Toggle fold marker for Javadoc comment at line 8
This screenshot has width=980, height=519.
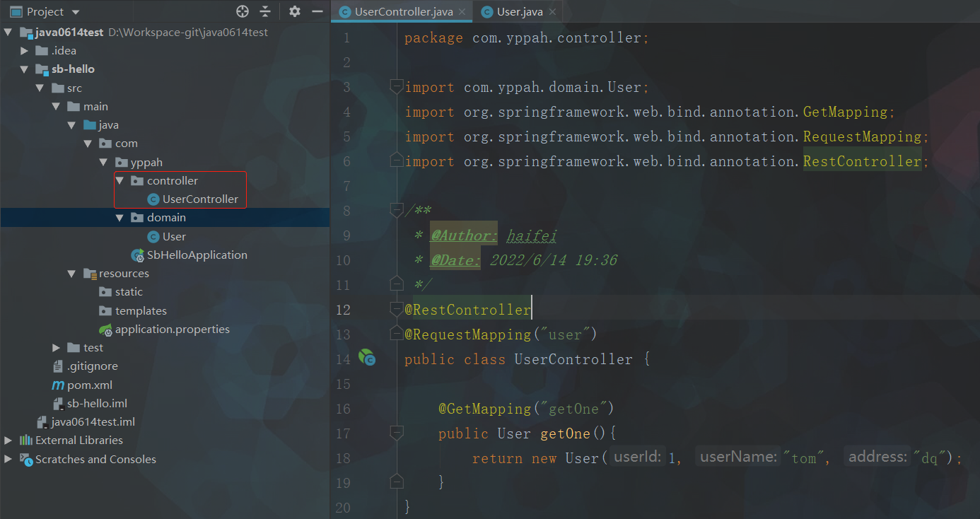click(397, 210)
